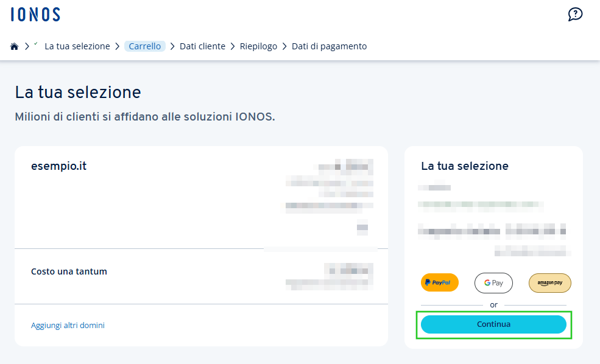600x364 pixels.
Task: Click the chevron after the home icon
Action: click(27, 46)
